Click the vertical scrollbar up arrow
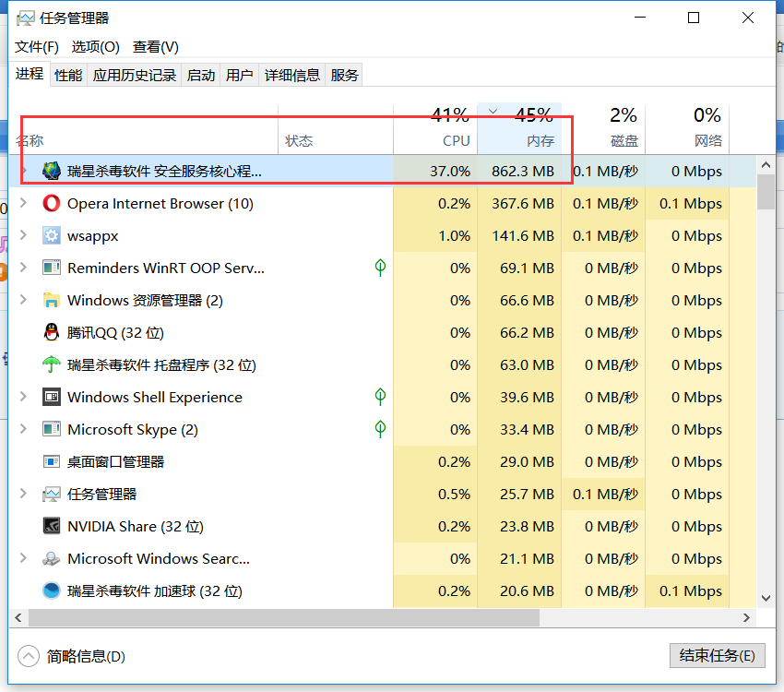Viewport: 784px width, 692px height. coord(766,164)
